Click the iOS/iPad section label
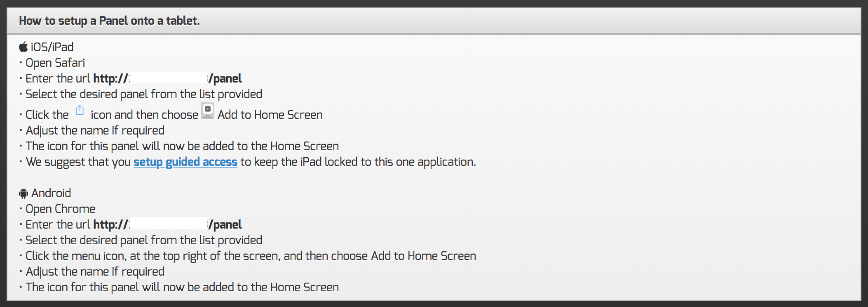 [52, 47]
